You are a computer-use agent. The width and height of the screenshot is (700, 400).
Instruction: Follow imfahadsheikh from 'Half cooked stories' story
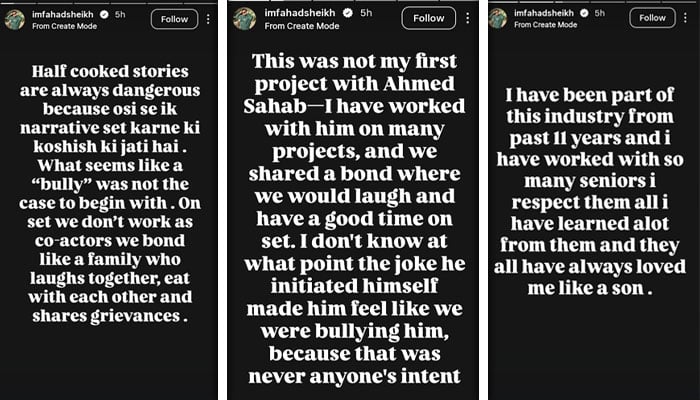pyautogui.click(x=175, y=19)
